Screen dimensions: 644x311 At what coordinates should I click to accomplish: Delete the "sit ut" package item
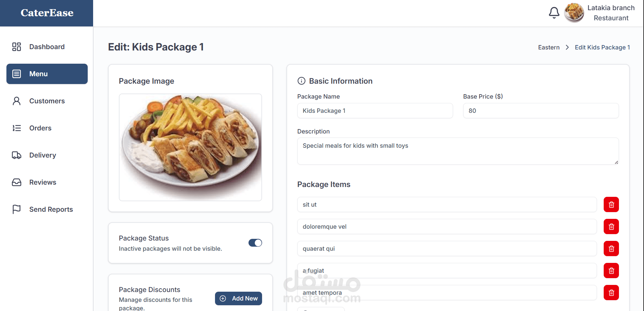[611, 205]
